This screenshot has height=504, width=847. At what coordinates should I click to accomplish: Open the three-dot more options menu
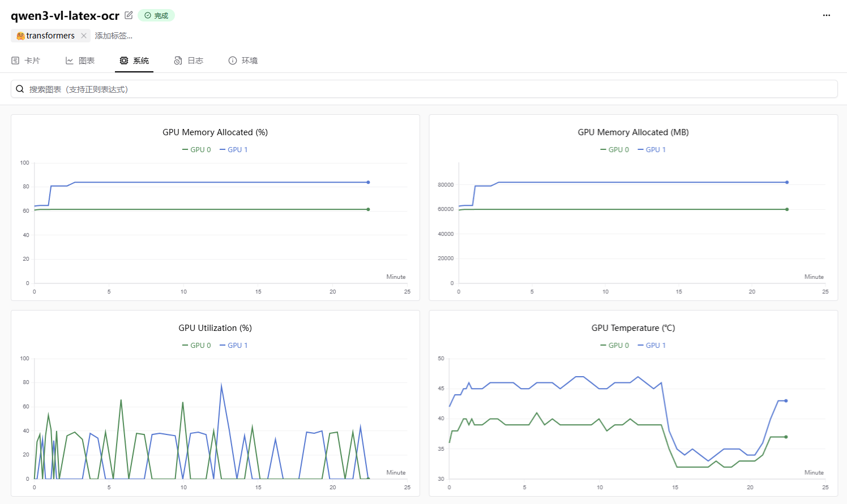[x=826, y=15]
